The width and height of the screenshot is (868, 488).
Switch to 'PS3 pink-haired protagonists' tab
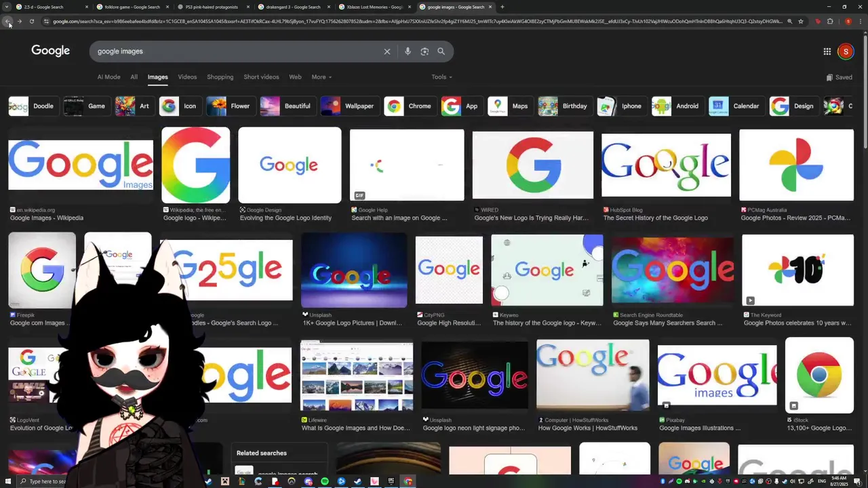click(212, 7)
